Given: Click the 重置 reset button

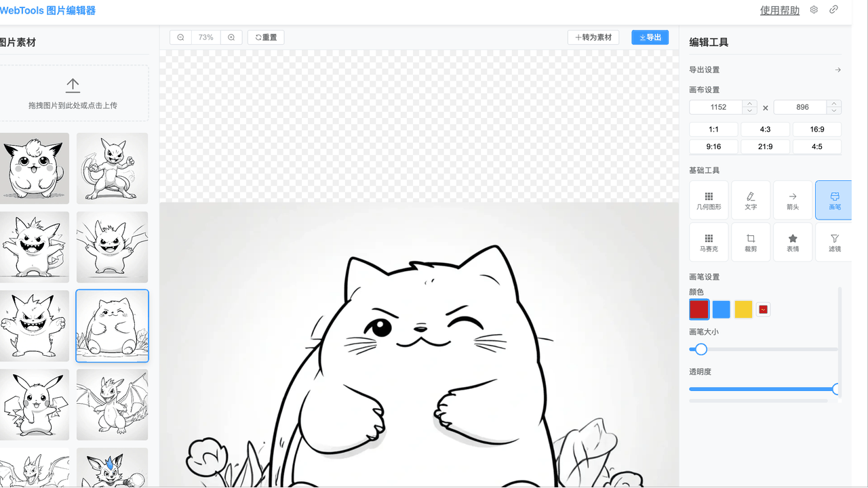Looking at the screenshot, I should click(x=266, y=37).
